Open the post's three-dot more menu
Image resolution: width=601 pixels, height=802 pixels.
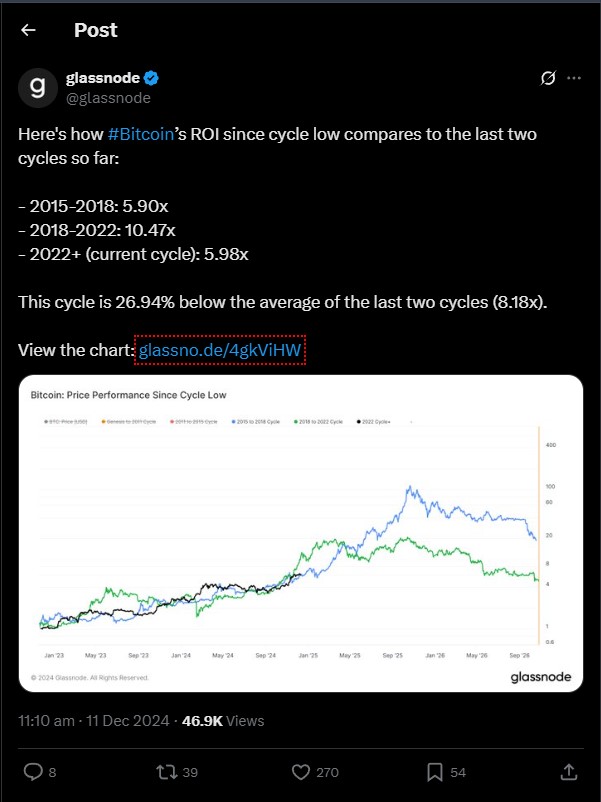point(574,78)
